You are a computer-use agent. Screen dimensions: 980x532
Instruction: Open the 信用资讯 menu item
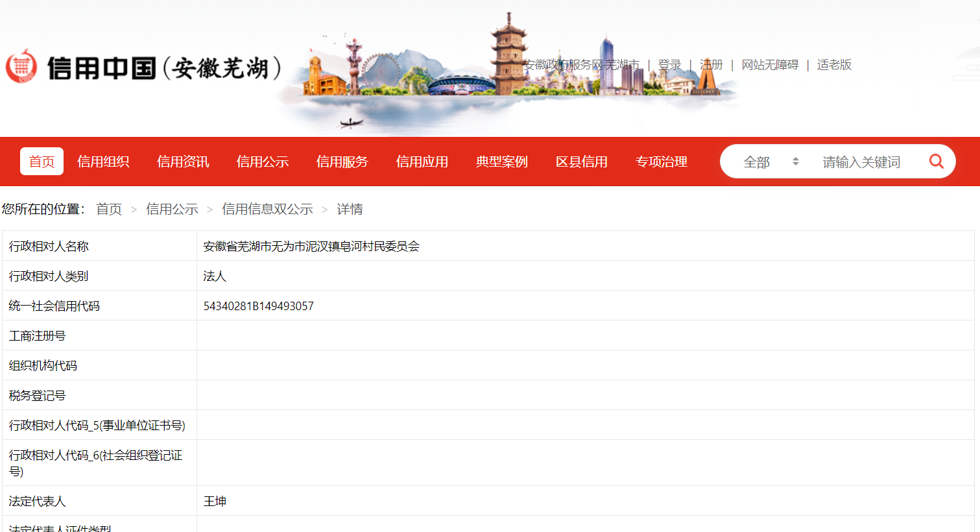tap(183, 162)
